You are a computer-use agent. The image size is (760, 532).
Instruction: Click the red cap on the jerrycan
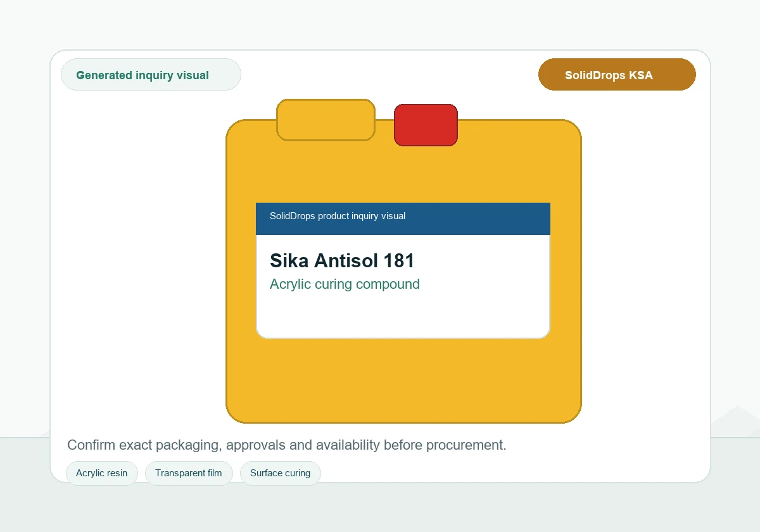click(x=426, y=125)
